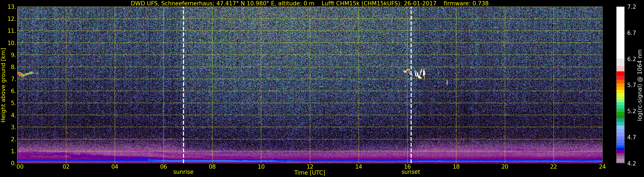Click the '13.' tick on the height axis
Viewport: 644px width, 177px height.
(12, 7)
